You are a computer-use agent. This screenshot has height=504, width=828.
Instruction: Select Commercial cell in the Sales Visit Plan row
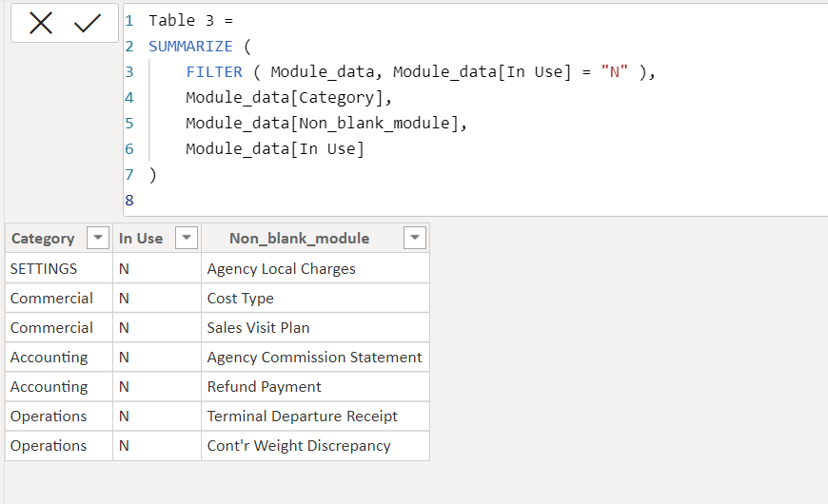59,328
